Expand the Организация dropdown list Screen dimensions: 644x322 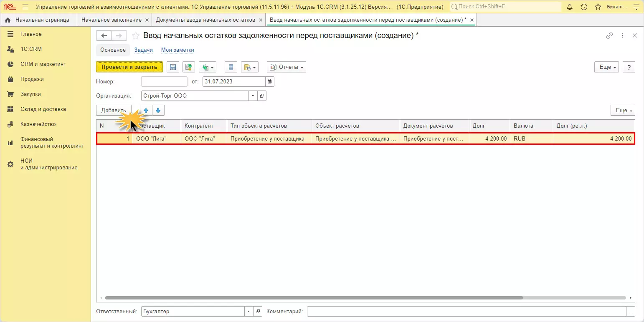point(254,96)
